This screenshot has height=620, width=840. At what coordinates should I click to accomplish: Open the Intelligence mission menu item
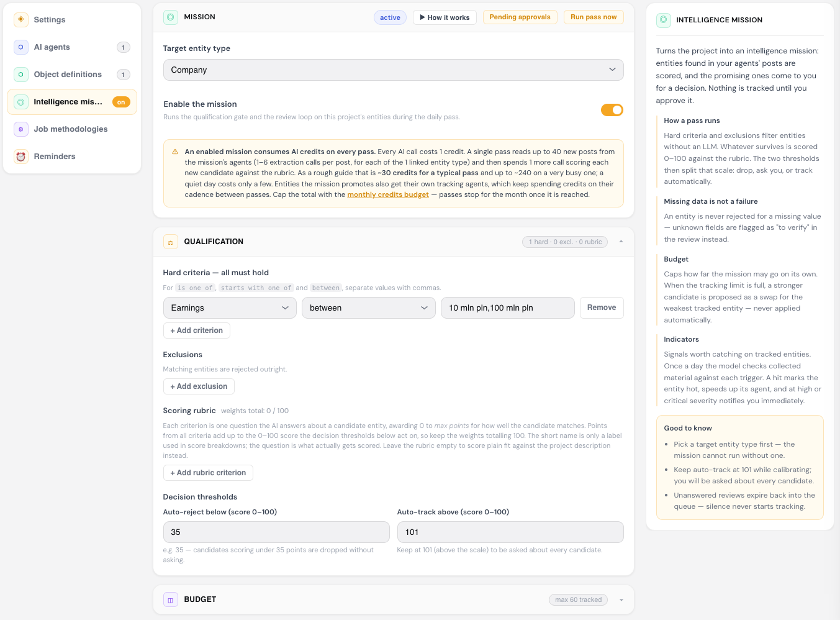pyautogui.click(x=72, y=102)
